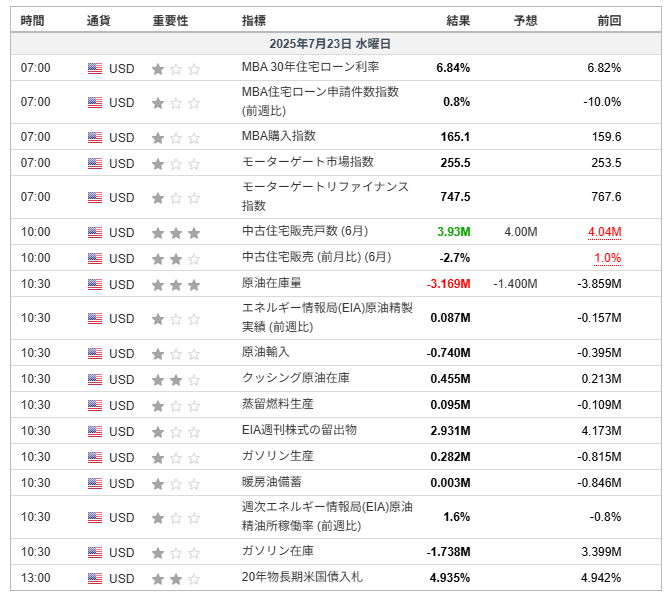671x597 pixels.
Task: Click the US flag in the ガソリン在庫 row
Action: (x=95, y=552)
